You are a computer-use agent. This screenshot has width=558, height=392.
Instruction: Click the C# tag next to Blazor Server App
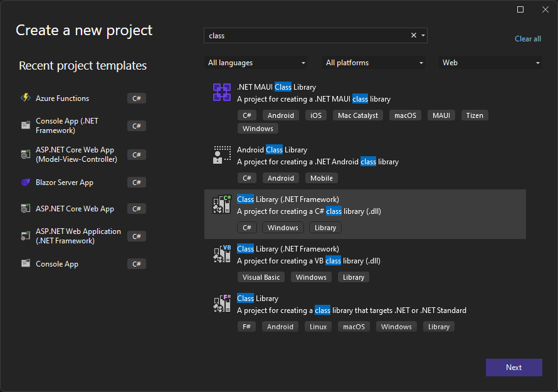pos(137,183)
